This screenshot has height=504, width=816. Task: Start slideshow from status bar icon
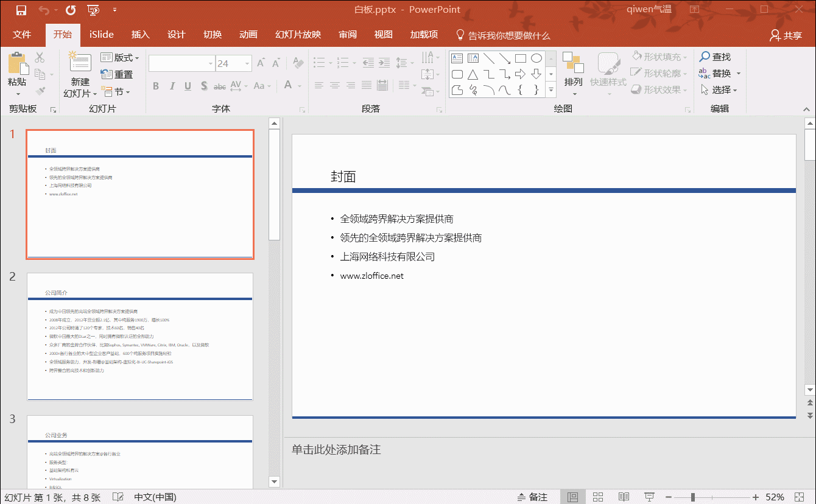(649, 497)
